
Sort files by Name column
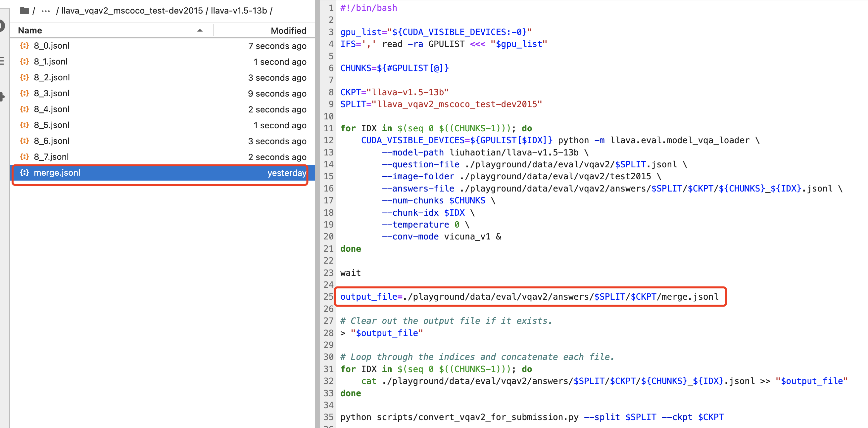[x=30, y=30]
